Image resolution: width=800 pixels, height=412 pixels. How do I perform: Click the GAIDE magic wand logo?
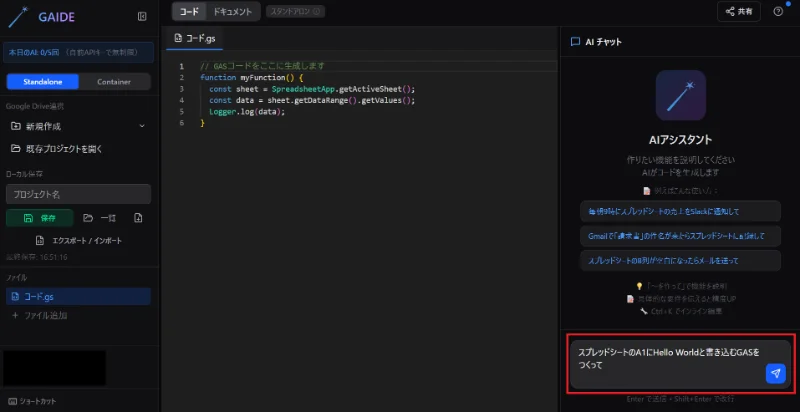coord(16,16)
